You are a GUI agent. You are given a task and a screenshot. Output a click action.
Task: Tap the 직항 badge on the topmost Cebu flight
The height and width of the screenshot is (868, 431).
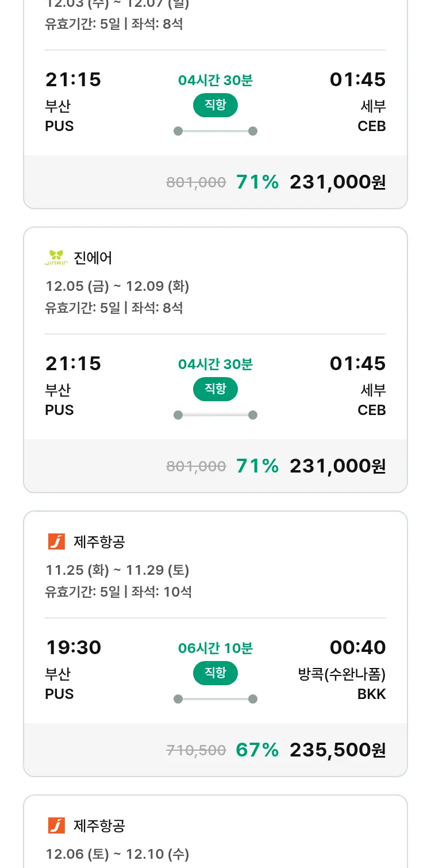(x=215, y=105)
